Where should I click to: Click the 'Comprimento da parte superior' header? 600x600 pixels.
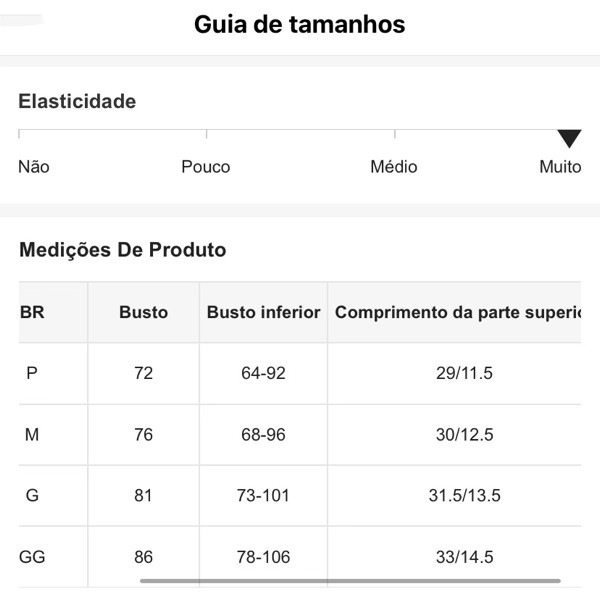(x=457, y=312)
